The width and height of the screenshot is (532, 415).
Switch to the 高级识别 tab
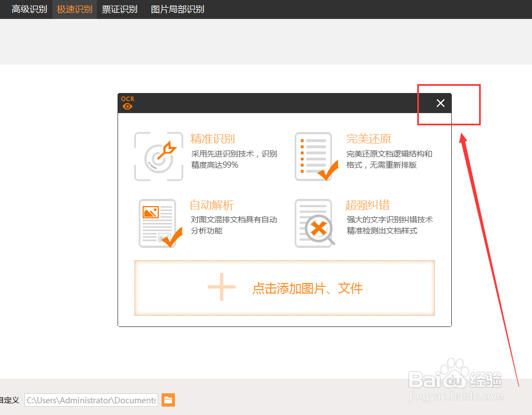pos(29,9)
